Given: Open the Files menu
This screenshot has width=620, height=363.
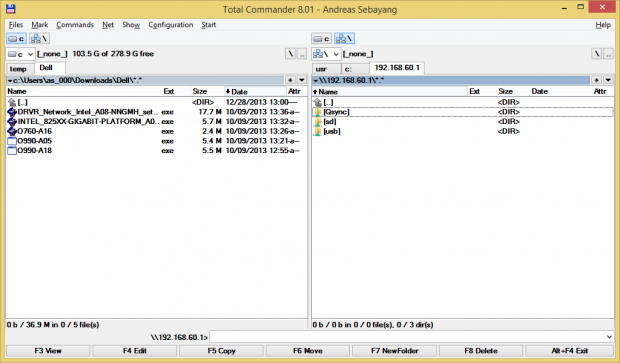Looking at the screenshot, I should point(16,25).
